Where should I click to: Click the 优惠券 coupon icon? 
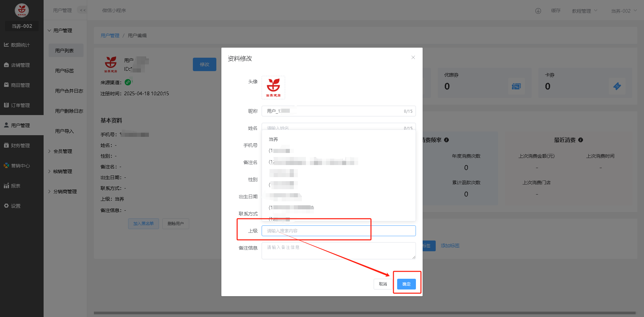pos(516,87)
